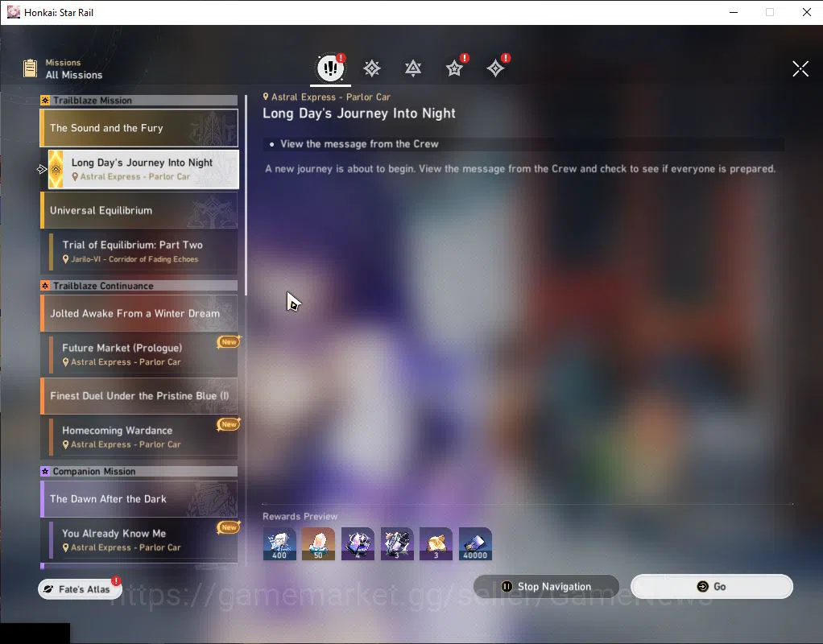Collapse Finest Duel Under the Pristine Blue
The width and height of the screenshot is (823, 644).
139,396
